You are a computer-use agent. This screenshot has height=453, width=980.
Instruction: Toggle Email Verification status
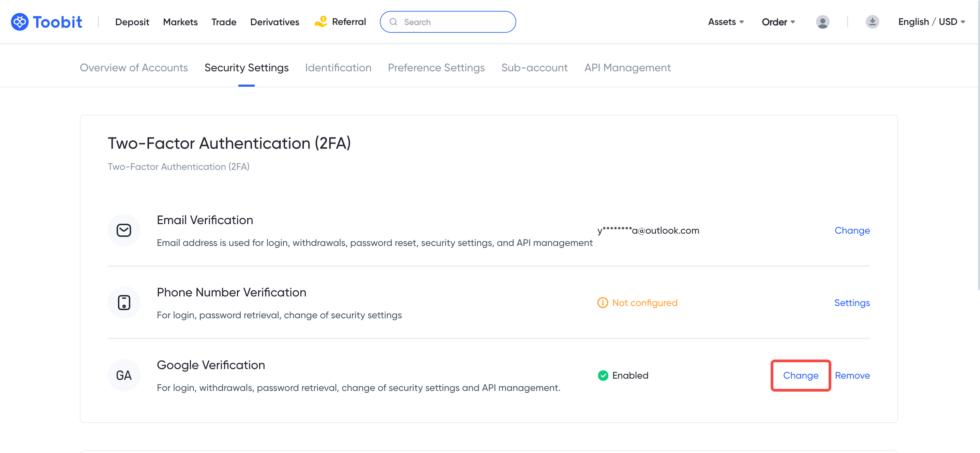pos(852,230)
